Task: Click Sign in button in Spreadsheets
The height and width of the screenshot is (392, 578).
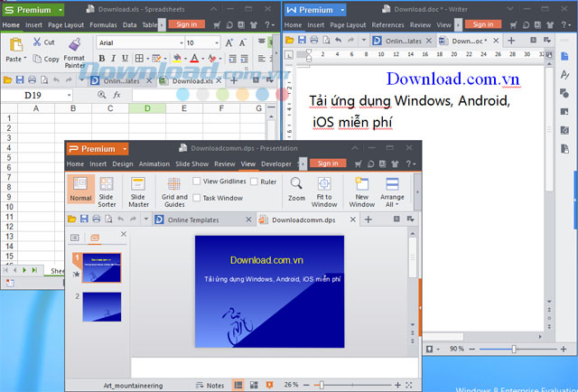Action: (x=187, y=24)
